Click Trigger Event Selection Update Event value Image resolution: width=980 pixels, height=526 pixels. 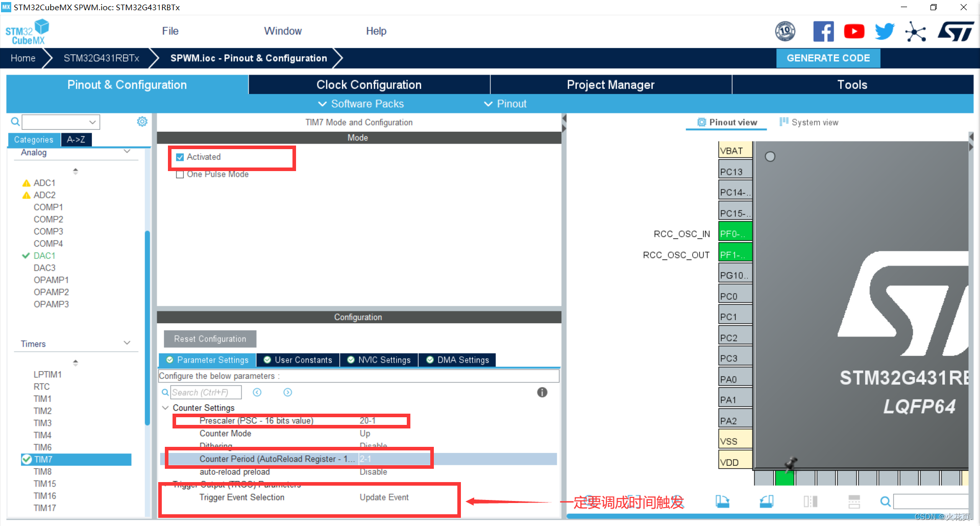click(384, 497)
